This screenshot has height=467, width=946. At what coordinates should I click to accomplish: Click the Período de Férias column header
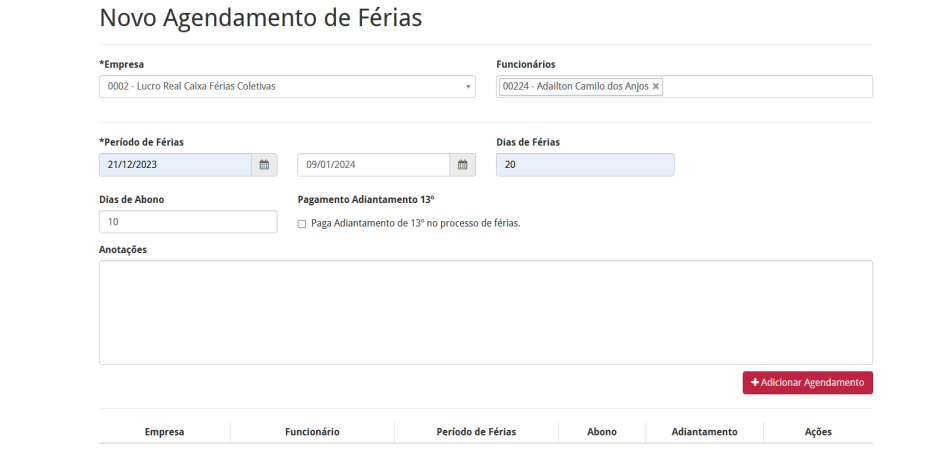tap(476, 432)
